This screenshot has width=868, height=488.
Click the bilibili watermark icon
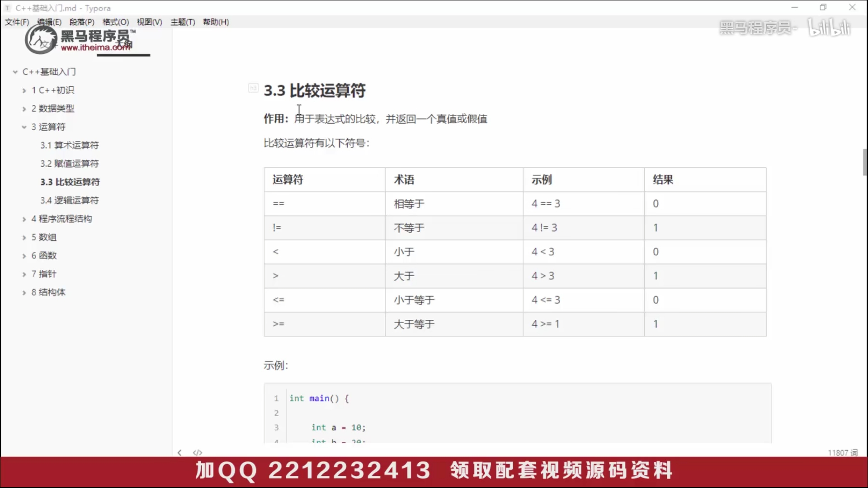830,27
